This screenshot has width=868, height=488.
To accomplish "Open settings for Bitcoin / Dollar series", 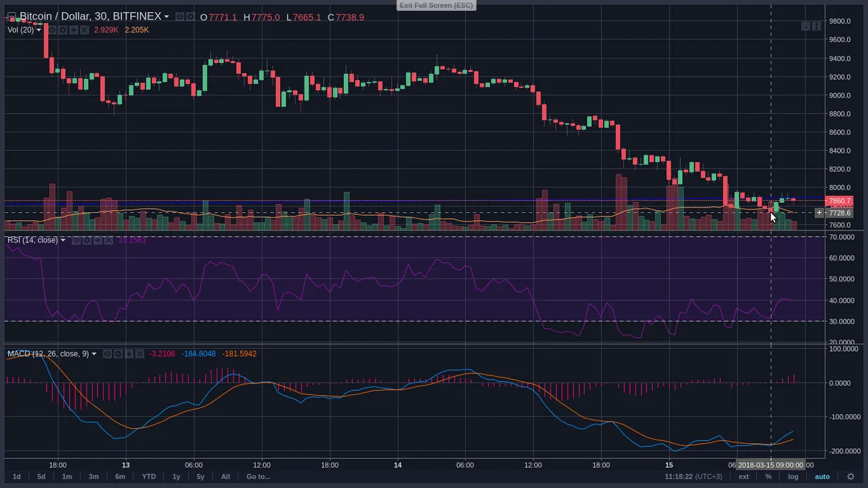I will coord(191,17).
